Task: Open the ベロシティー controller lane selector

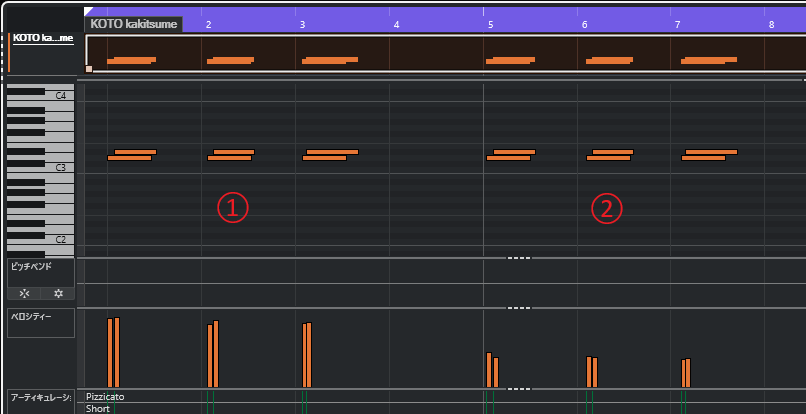Action: (x=41, y=323)
